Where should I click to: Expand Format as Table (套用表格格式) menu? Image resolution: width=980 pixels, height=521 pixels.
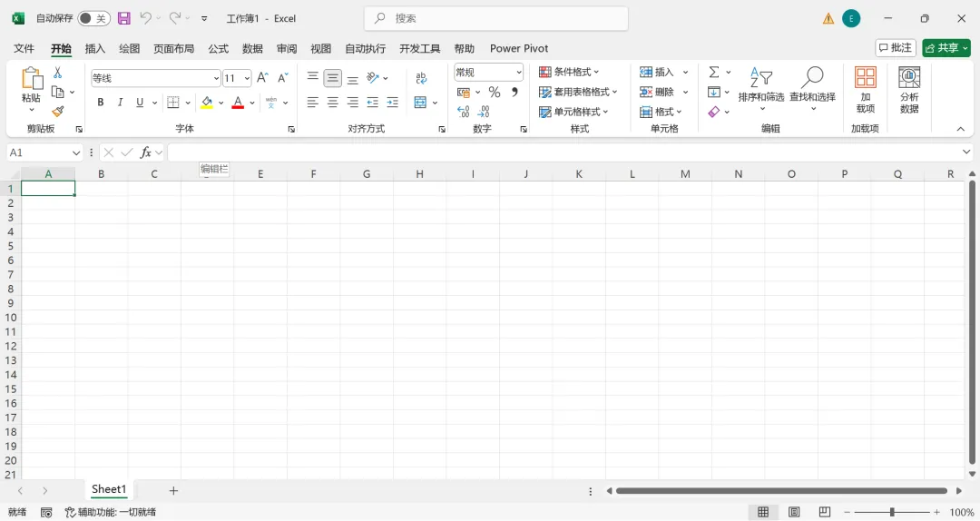(578, 92)
